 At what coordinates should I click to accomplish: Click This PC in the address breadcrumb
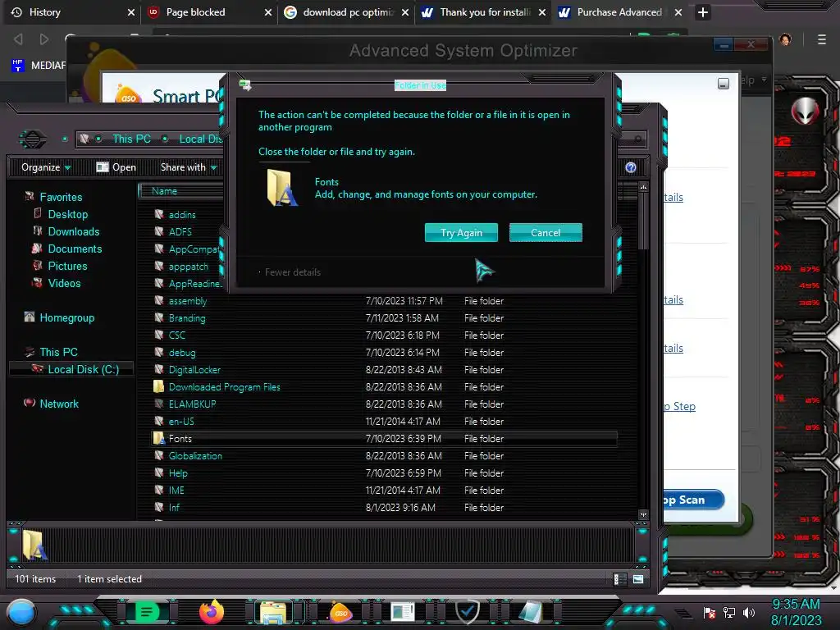click(x=131, y=139)
